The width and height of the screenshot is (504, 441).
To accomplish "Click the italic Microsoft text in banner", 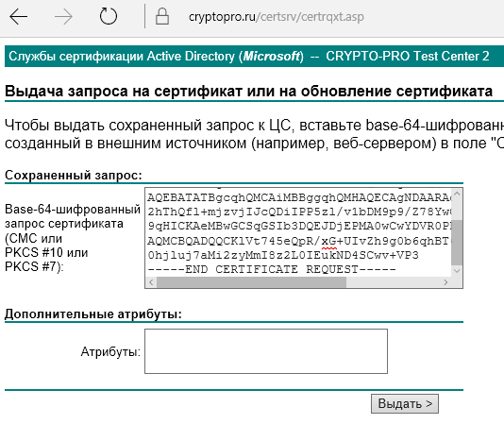I will click(271, 57).
